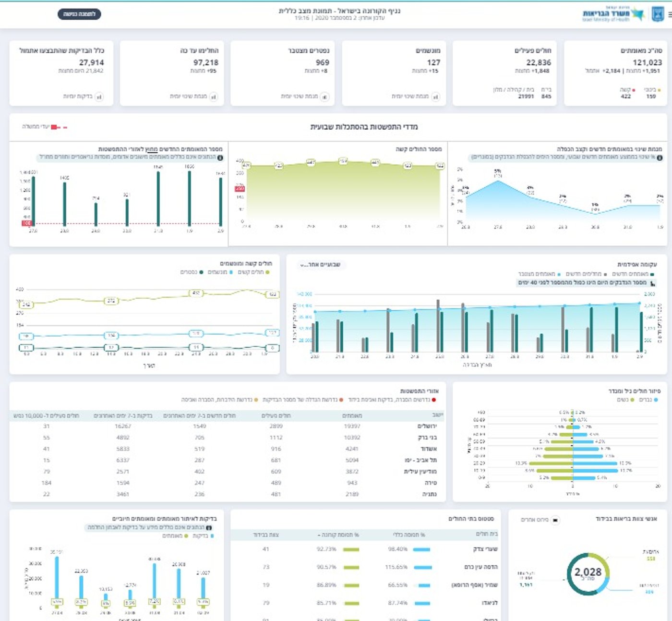Select the מודיעין עילית row in the spread table
Image resolution: width=672 pixels, height=621 pixels.
point(228,472)
